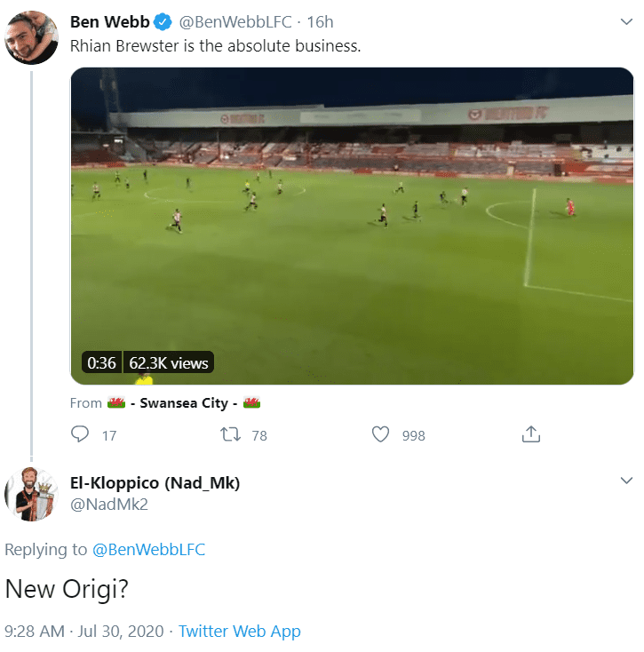Open the Swansea City video source link

click(x=184, y=403)
